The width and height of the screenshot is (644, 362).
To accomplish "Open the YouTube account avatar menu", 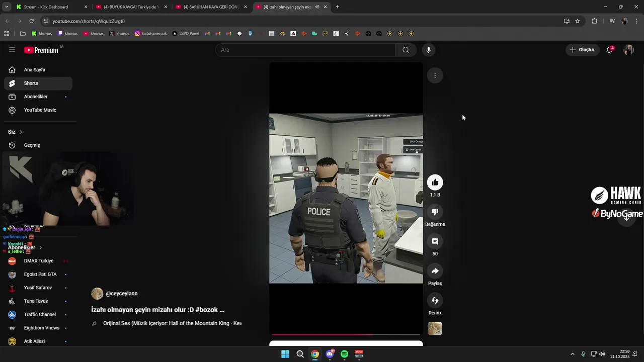I will pos(628,50).
